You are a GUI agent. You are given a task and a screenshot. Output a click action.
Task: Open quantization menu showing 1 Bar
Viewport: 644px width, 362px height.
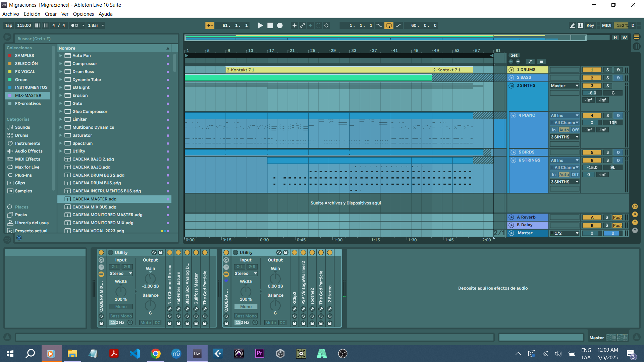(96, 25)
